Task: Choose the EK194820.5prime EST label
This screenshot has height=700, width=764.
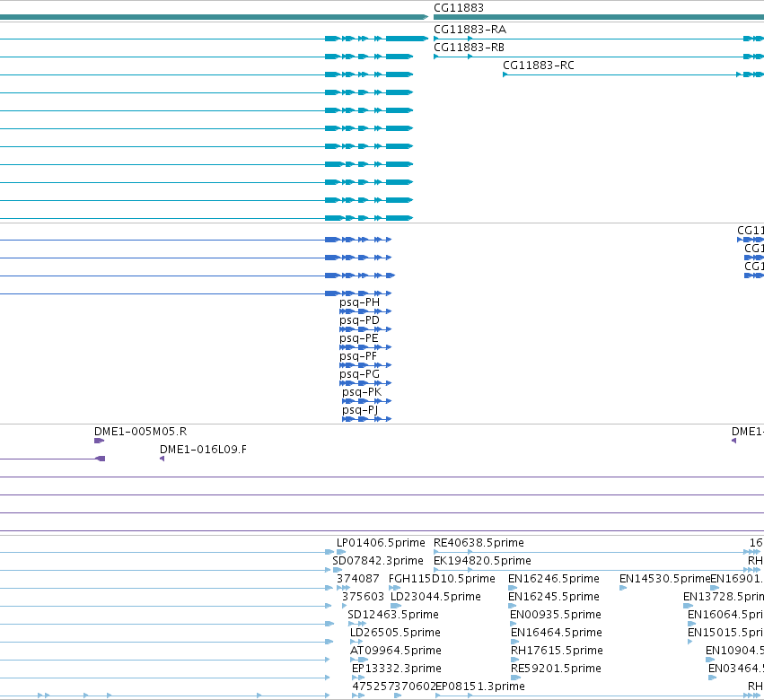Action: point(482,561)
